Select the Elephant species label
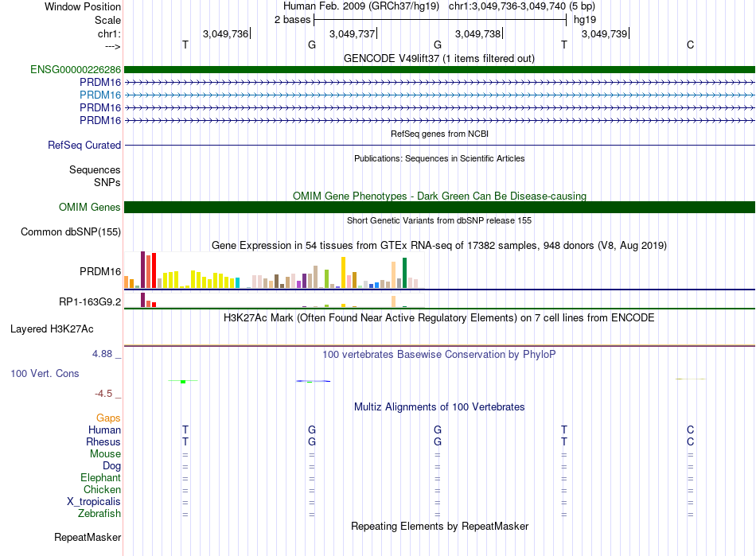The image size is (756, 556). [101, 477]
